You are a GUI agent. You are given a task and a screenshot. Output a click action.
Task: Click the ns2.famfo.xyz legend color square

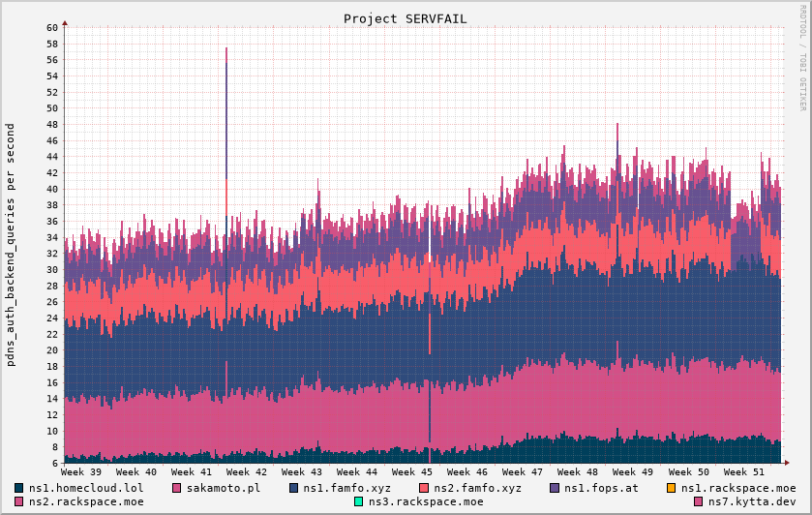click(424, 488)
